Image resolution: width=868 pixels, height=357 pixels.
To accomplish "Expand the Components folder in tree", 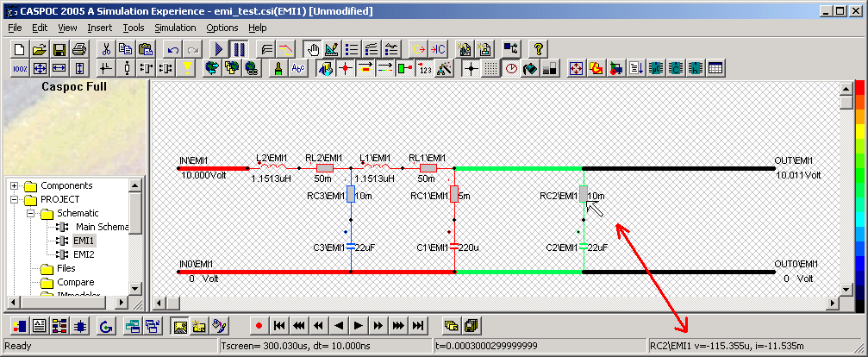I will 15,185.
